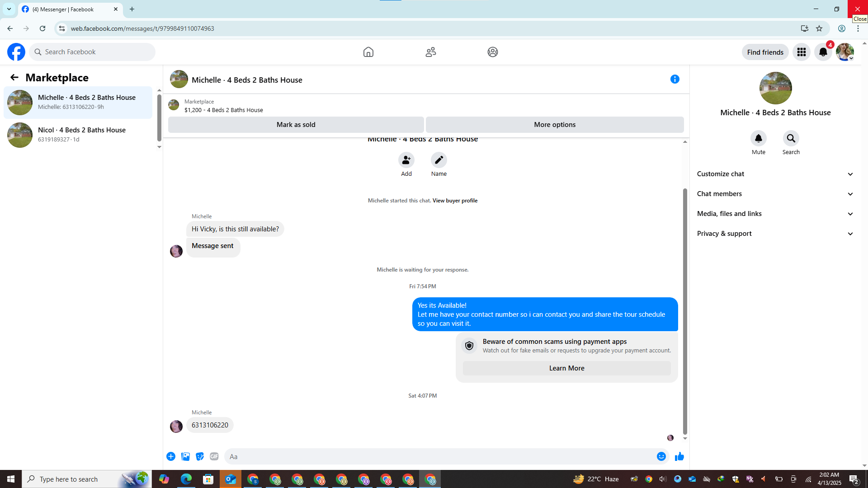Image resolution: width=868 pixels, height=488 pixels.
Task: Edit the chat name with the pencil icon
Action: (439, 160)
